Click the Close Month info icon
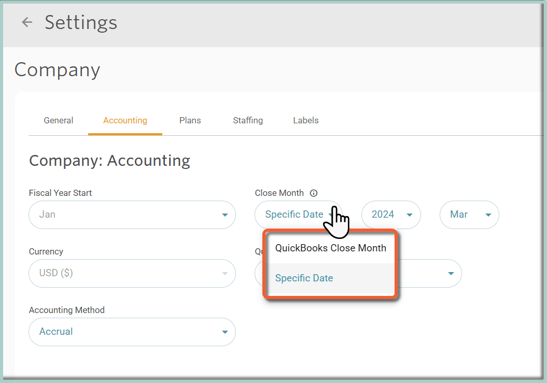The image size is (547, 383). 314,193
